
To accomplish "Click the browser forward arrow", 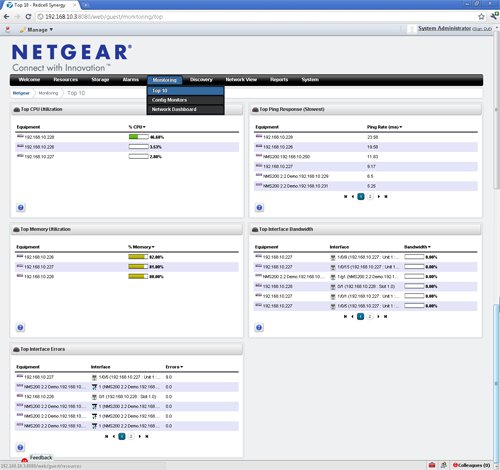I will 17,17.
